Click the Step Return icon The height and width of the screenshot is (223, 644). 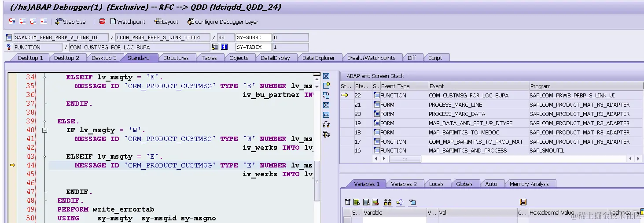click(x=33, y=21)
